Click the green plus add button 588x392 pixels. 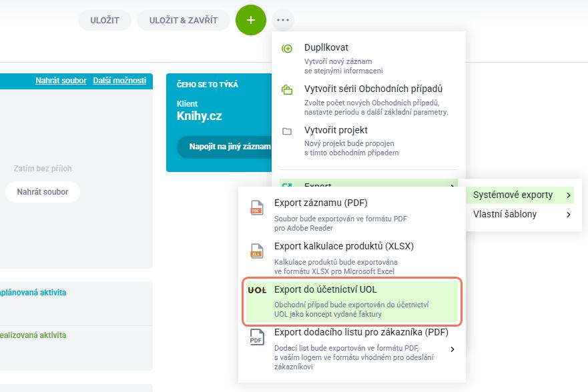pos(251,20)
